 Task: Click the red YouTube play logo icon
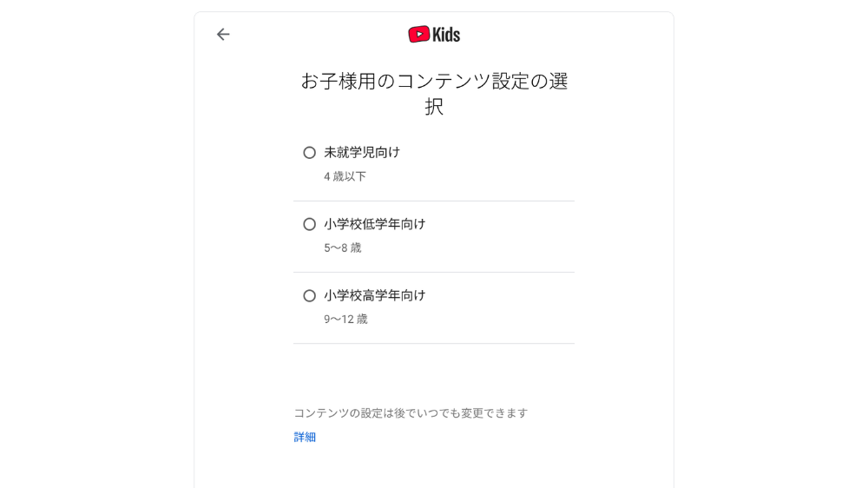pos(419,35)
